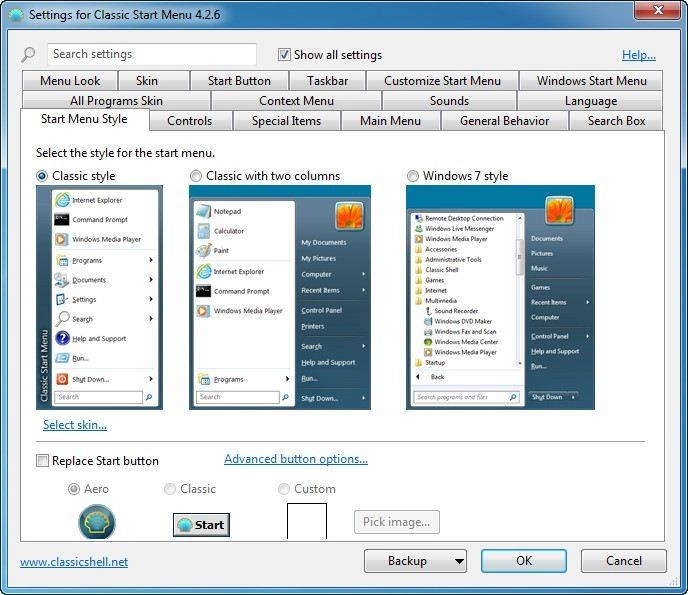The height and width of the screenshot is (595, 688).
Task: Click the Select skin link
Action: pyautogui.click(x=75, y=425)
